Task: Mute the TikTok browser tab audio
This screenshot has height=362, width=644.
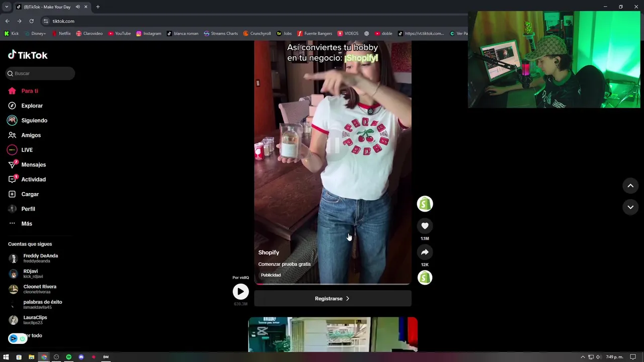Action: point(77,7)
